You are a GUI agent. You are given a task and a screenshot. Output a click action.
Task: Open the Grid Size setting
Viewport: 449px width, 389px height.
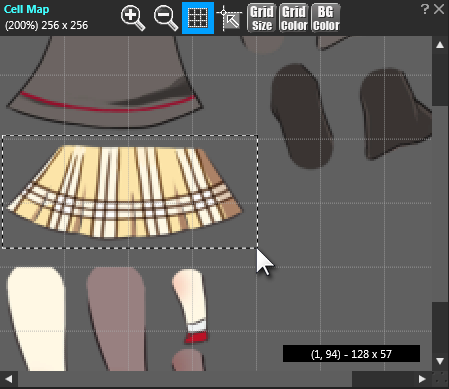pos(262,18)
